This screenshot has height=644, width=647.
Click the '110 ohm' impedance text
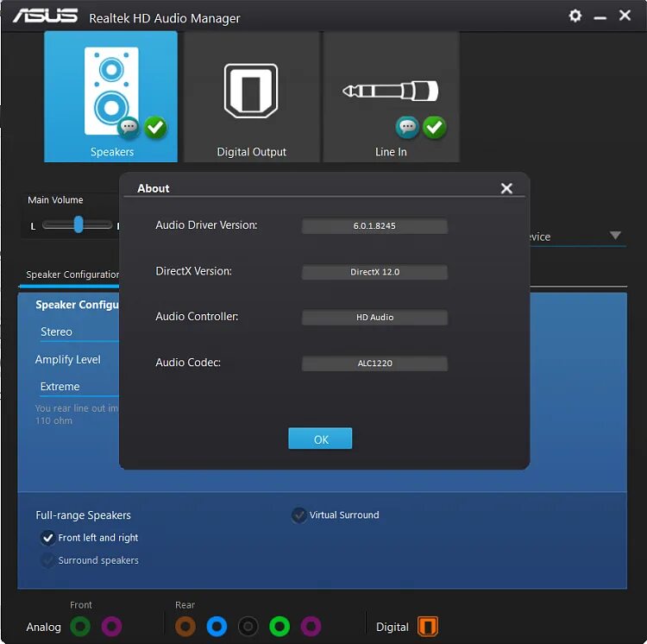pos(53,420)
